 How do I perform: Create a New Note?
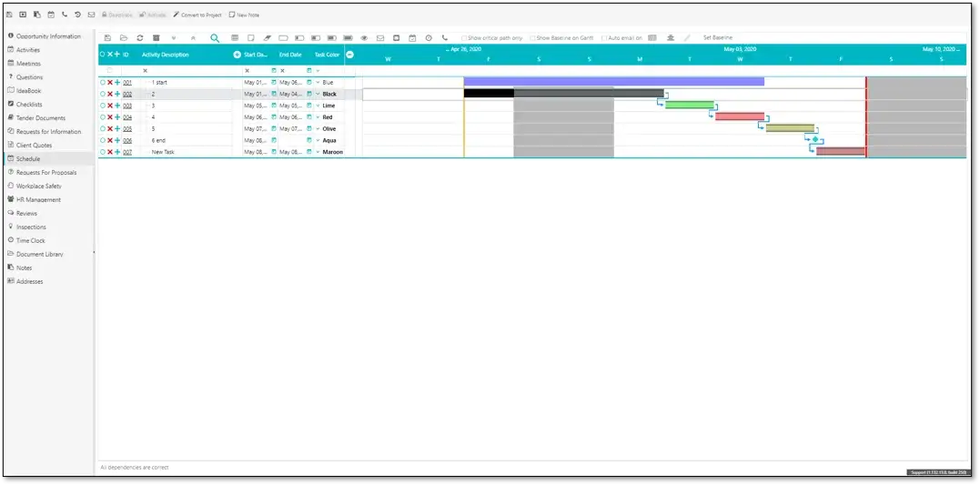click(245, 15)
